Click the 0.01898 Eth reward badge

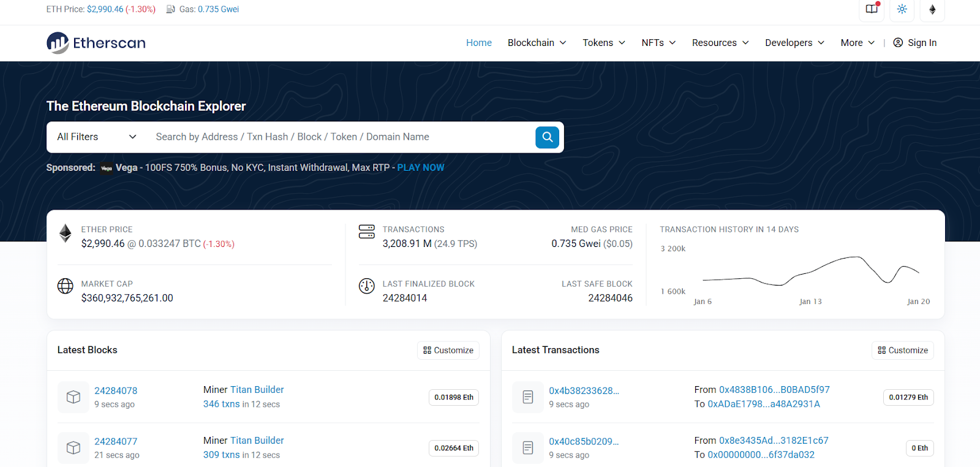click(454, 398)
